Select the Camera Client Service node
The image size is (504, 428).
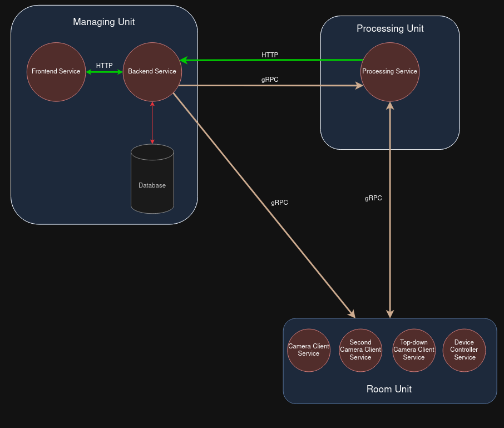click(309, 350)
